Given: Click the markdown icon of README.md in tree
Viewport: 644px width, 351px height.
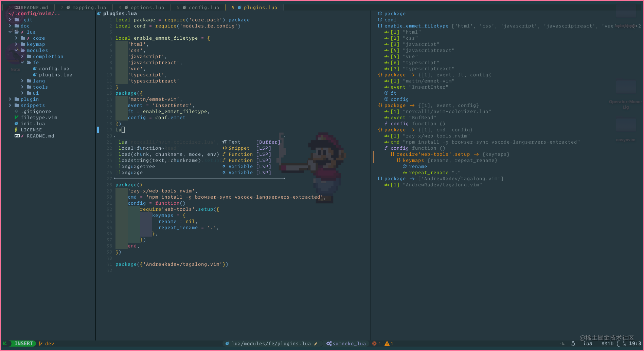Looking at the screenshot, I should tap(17, 136).
